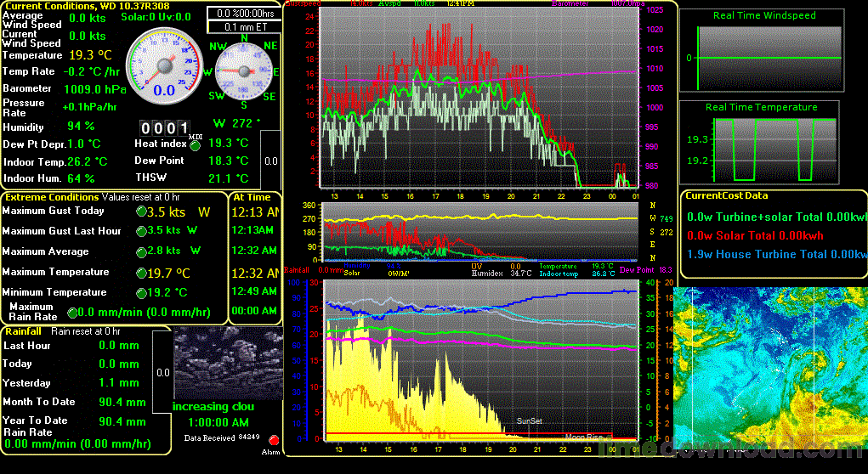Image resolution: width=868 pixels, height=474 pixels.
Task: Click green LED beside Minimum Temperature
Action: (140, 293)
